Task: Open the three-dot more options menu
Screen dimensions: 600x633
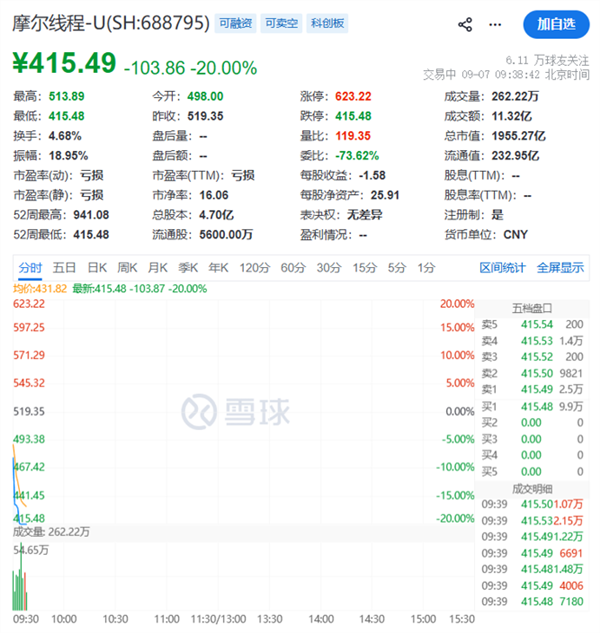Action: click(495, 25)
